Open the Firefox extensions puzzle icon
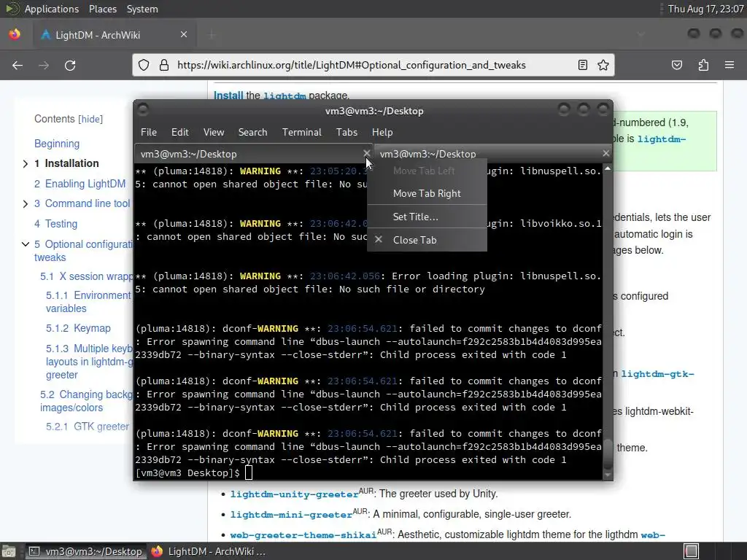 pos(703,65)
